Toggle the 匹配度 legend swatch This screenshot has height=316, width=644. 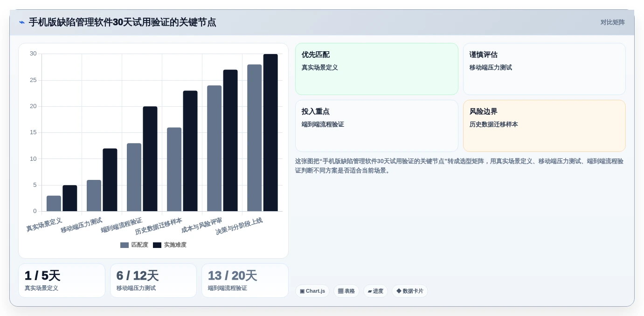(x=125, y=245)
